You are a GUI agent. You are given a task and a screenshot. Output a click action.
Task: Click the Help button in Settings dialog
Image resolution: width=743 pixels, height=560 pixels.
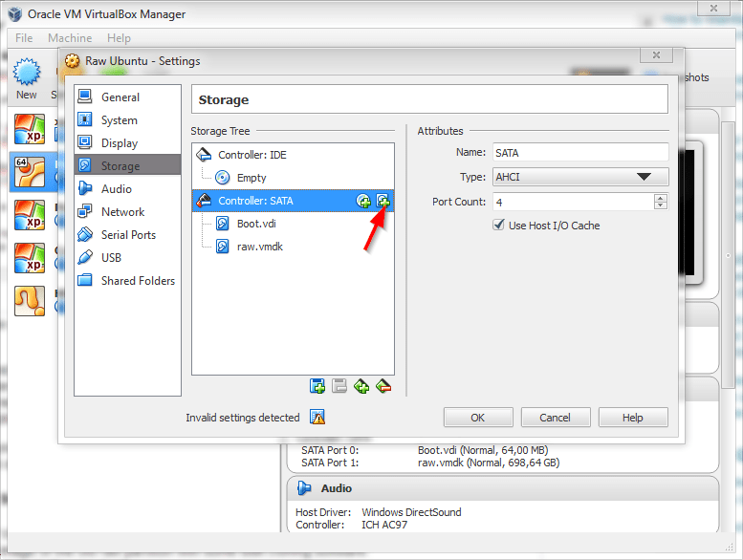(x=633, y=417)
